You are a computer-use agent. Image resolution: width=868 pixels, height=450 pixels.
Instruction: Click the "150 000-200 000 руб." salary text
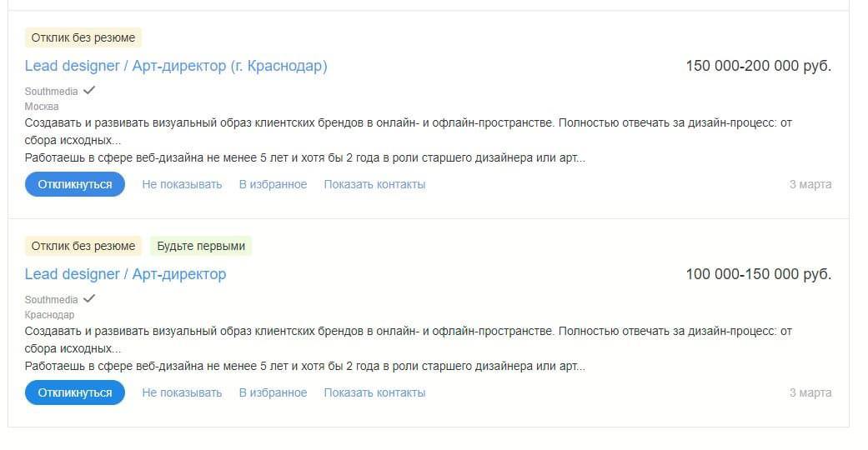[x=758, y=66]
